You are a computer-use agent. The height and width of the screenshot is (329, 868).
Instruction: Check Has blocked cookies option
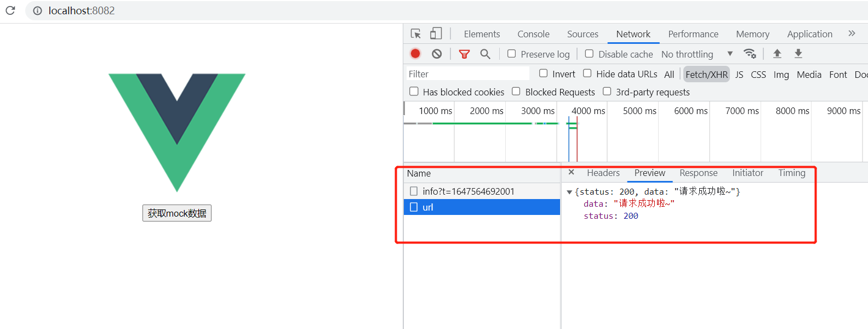(x=414, y=92)
